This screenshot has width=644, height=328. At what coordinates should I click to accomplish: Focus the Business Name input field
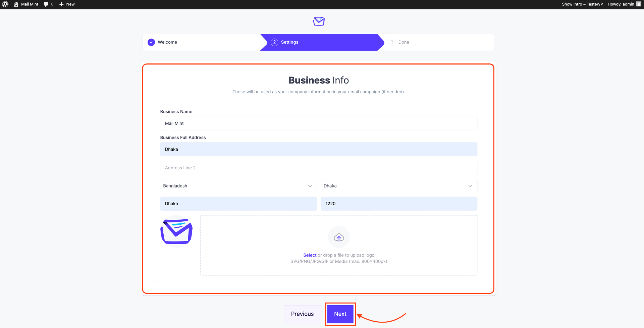point(319,123)
